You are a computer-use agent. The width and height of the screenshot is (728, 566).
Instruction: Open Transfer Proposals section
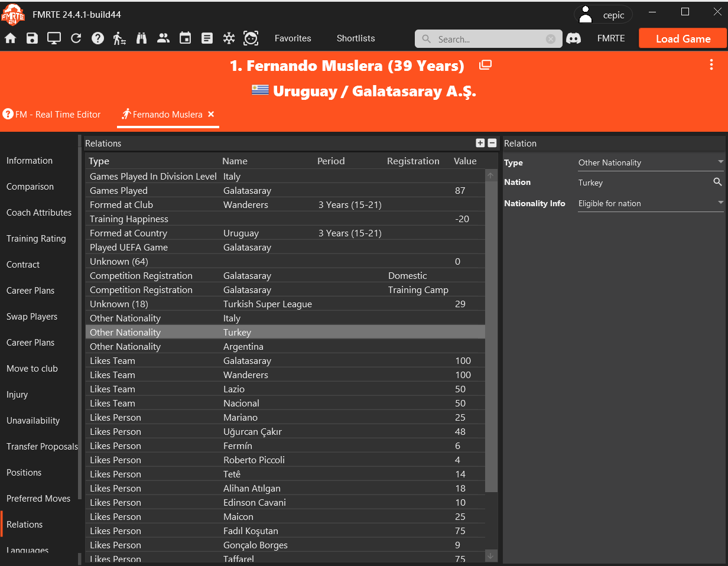[42, 447]
